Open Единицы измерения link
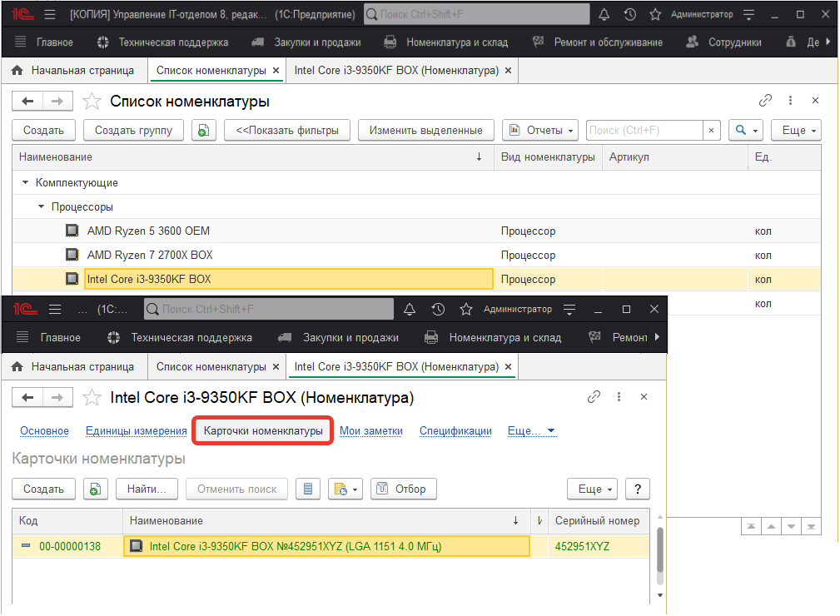The height and width of the screenshot is (616, 840). click(136, 431)
